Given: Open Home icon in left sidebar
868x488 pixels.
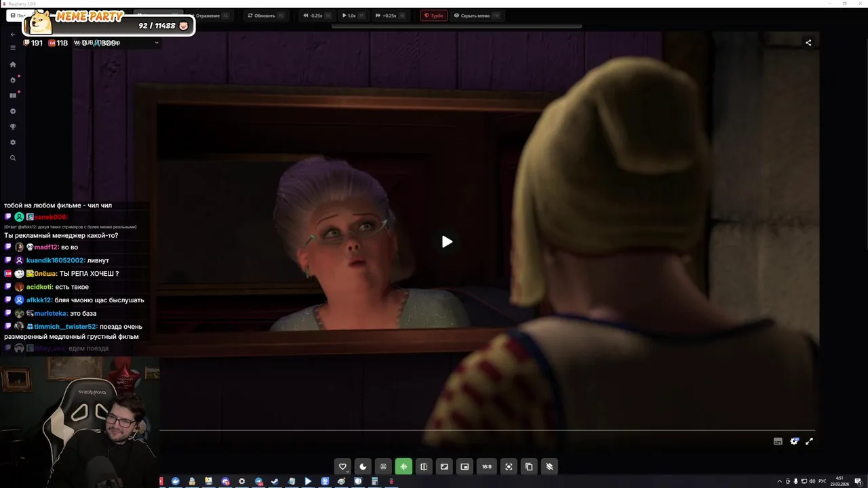Looking at the screenshot, I should click(x=12, y=64).
